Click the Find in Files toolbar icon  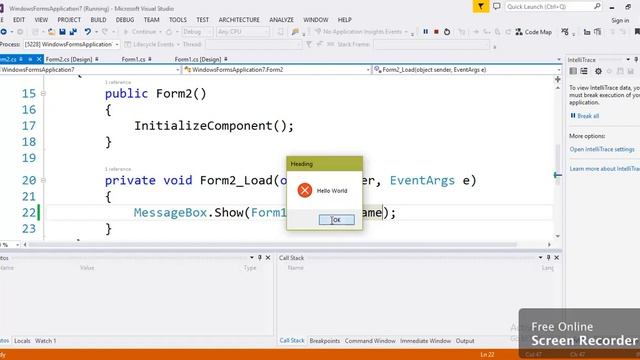tap(295, 32)
